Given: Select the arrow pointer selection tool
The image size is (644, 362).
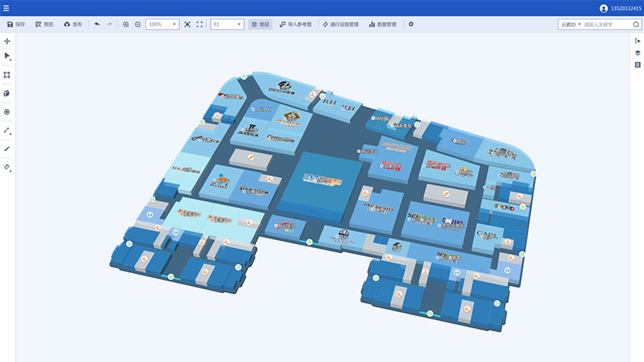Looking at the screenshot, I should point(7,57).
